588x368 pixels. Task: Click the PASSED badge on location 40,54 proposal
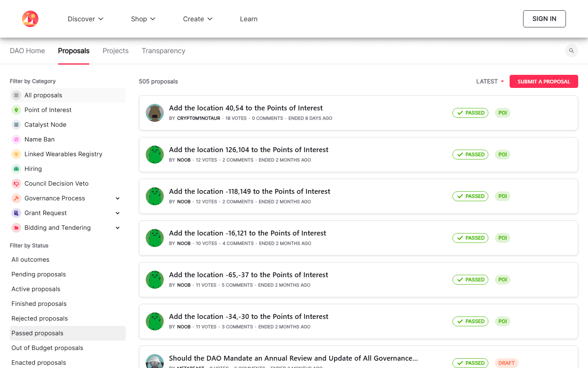click(x=470, y=113)
